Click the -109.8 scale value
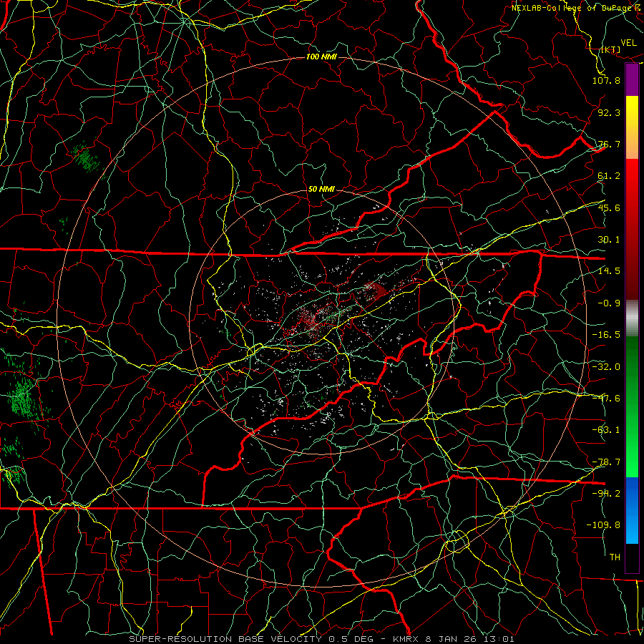This screenshot has width=644, height=644. pyautogui.click(x=603, y=525)
